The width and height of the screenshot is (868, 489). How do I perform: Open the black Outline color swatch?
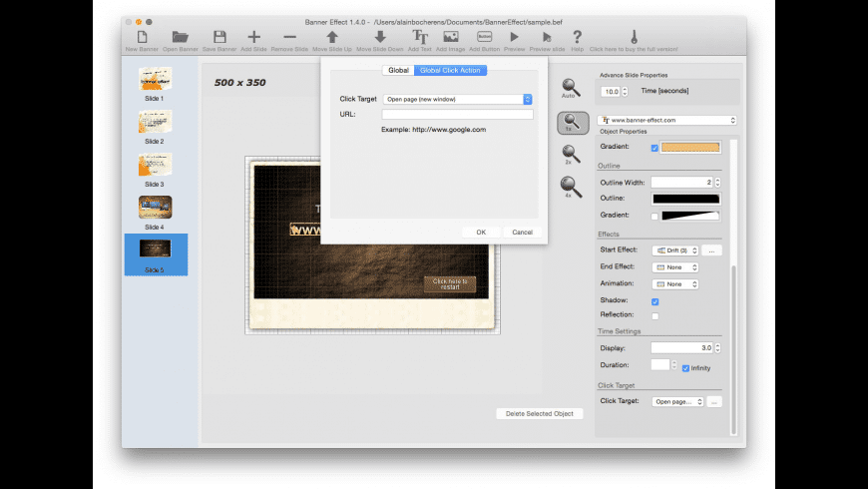[x=685, y=199]
